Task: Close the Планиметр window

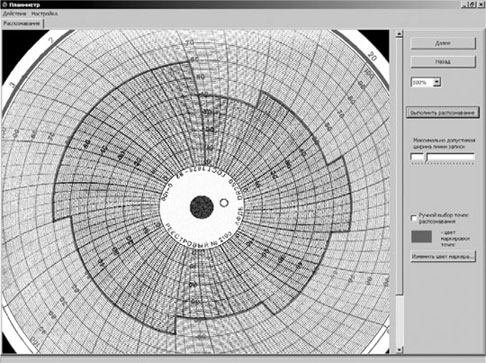Action: (x=481, y=4)
